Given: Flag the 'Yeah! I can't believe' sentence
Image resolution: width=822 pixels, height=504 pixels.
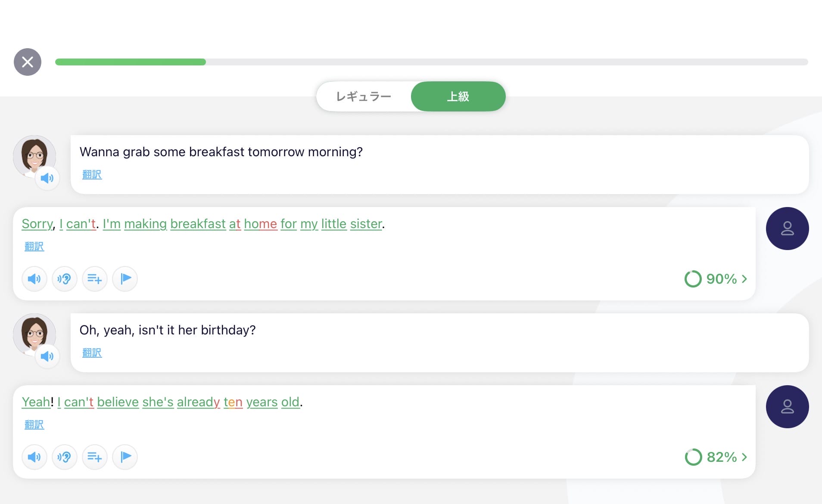Looking at the screenshot, I should 125,457.
